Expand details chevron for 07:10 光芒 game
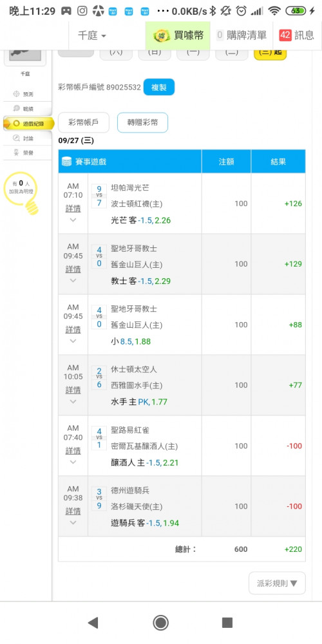 click(73, 220)
